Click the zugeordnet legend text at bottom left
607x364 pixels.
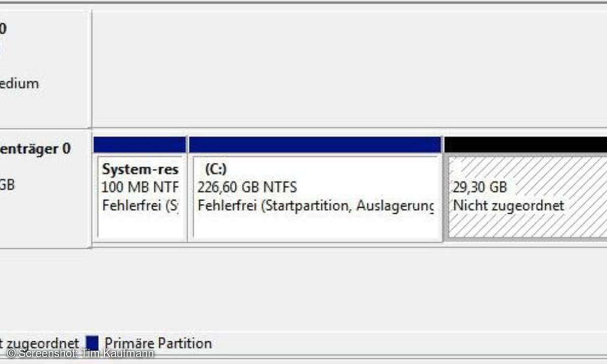click(39, 344)
